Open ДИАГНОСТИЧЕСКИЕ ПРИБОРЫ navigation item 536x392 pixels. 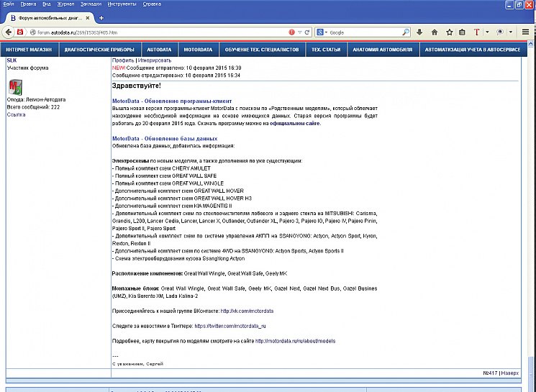99,50
